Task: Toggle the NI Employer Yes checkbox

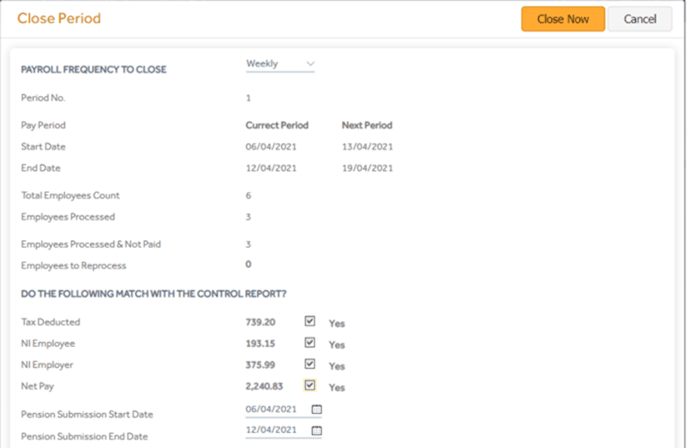Action: coord(310,364)
